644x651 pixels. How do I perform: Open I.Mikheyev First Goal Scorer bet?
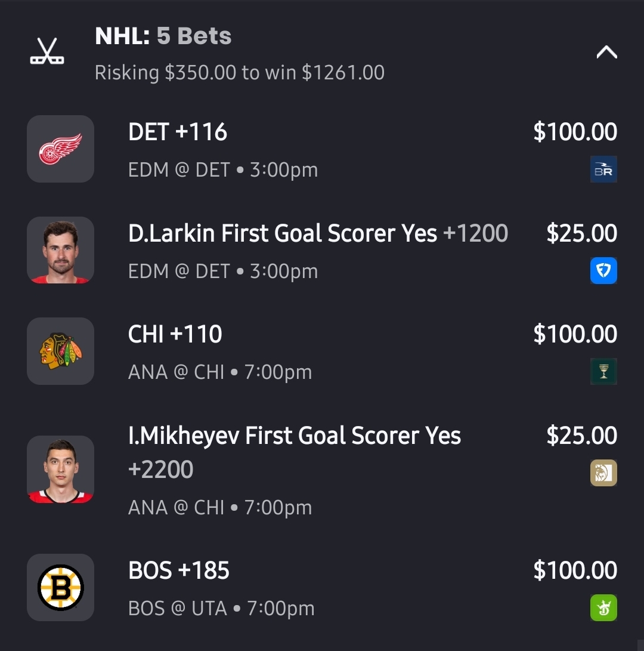(x=295, y=436)
